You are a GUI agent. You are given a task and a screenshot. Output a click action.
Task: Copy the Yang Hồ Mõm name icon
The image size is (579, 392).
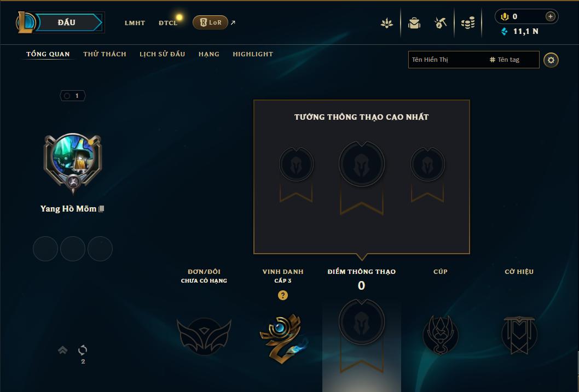tap(102, 209)
